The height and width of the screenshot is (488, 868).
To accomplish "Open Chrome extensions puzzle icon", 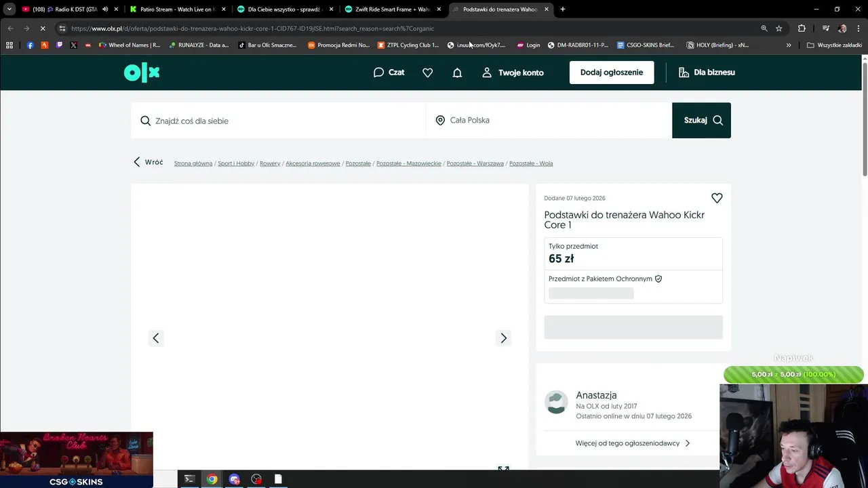I will 802,28.
